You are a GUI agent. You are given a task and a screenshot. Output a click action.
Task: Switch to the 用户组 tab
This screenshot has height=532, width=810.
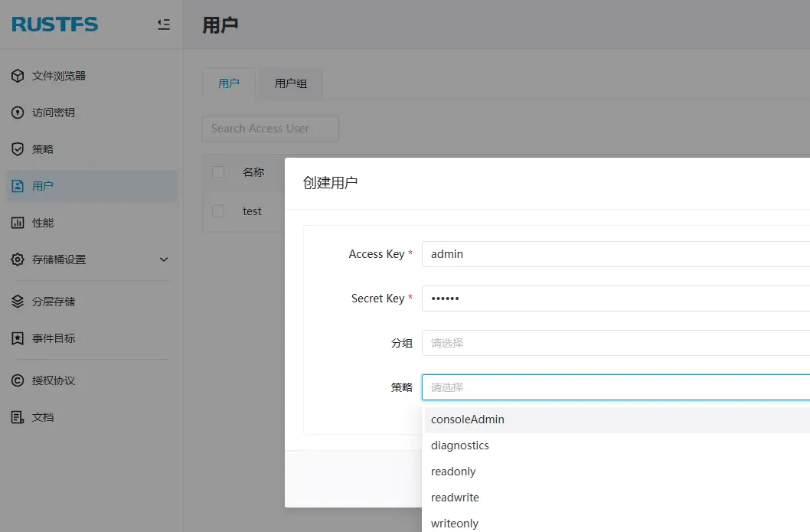[289, 83]
